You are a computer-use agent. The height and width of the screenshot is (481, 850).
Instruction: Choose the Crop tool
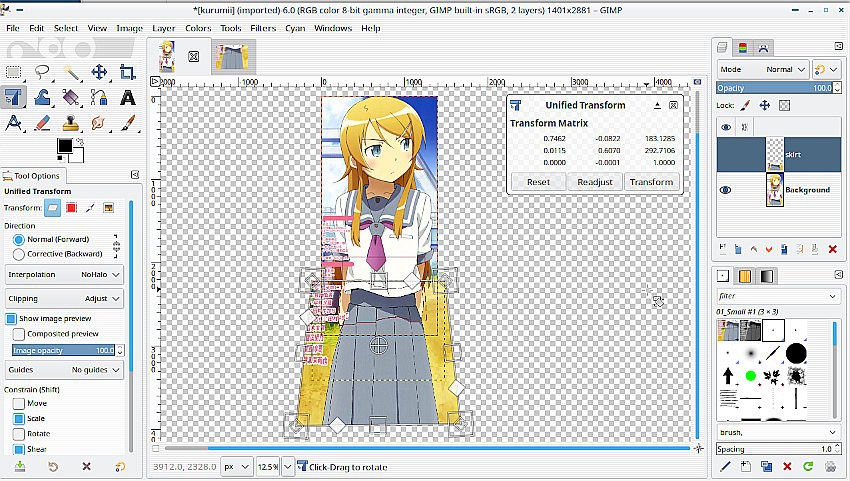tap(127, 72)
